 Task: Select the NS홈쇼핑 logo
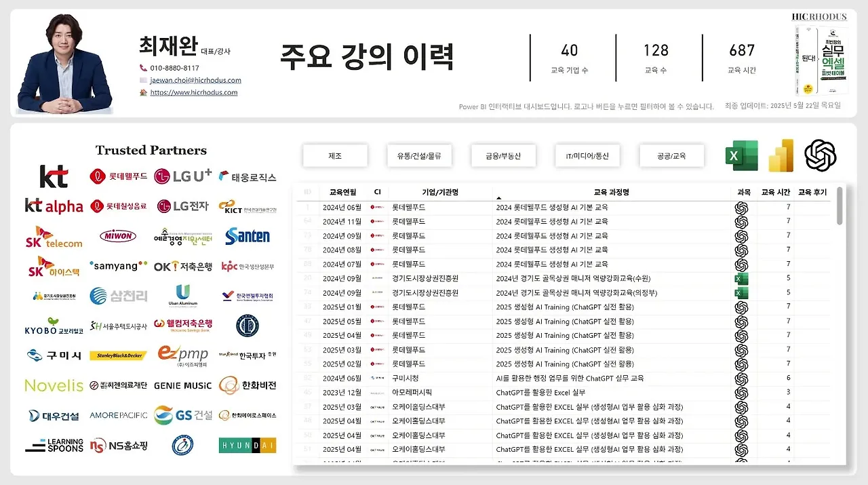pyautogui.click(x=118, y=446)
